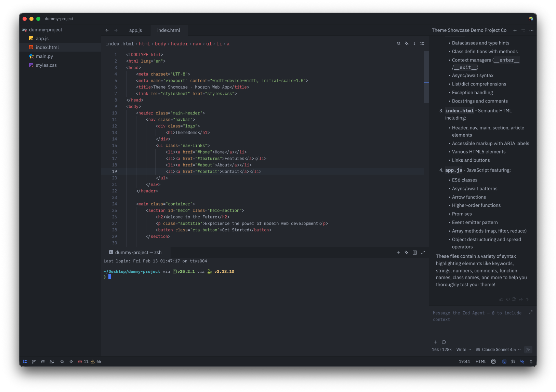Switch to the app.js tab
556x392 pixels.
(135, 30)
